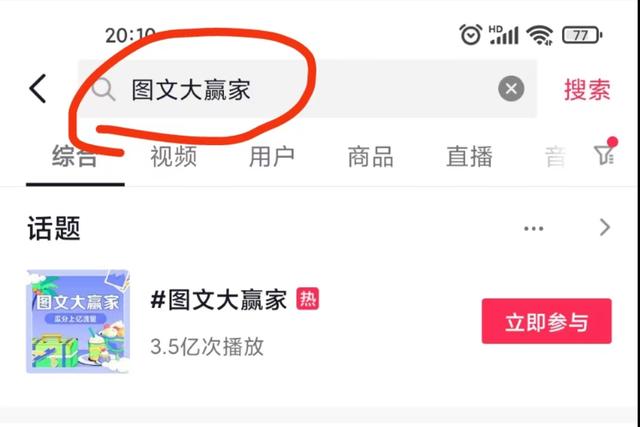Tap the back arrow icon
The image size is (640, 427).
(38, 89)
